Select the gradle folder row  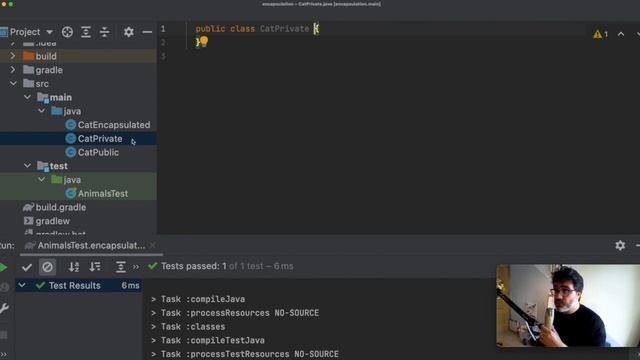pyautogui.click(x=78, y=70)
